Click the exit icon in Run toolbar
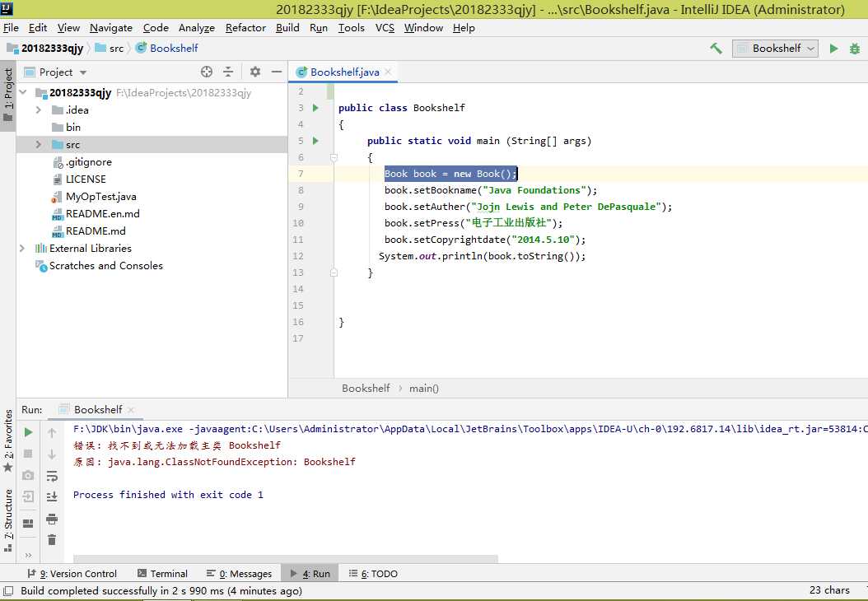This screenshot has width=868, height=601. (28, 496)
